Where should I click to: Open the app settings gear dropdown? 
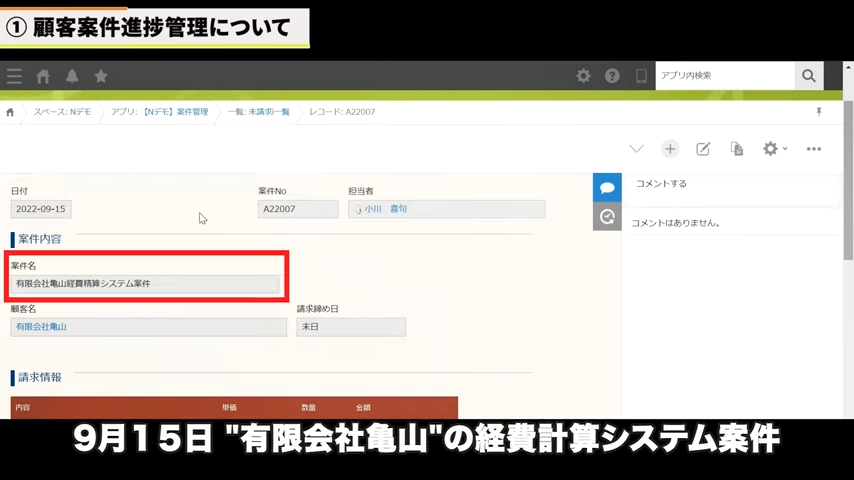774,149
